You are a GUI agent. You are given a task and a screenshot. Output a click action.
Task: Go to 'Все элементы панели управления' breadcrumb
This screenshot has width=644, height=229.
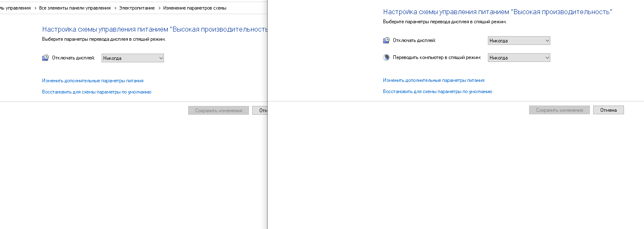(x=75, y=8)
